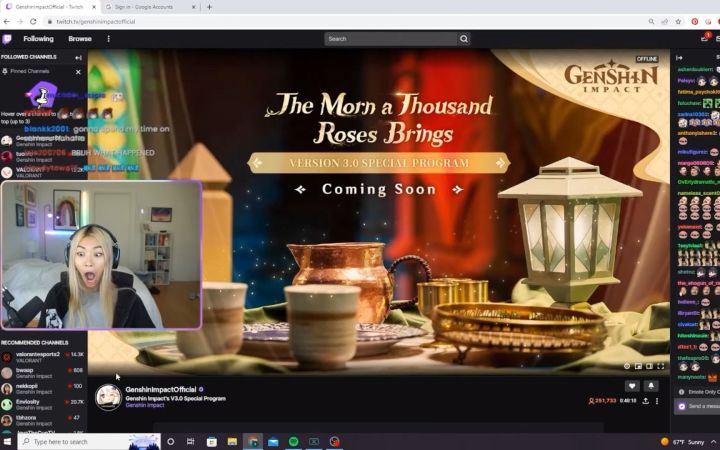Open the red browser extension icon

[x=695, y=22]
